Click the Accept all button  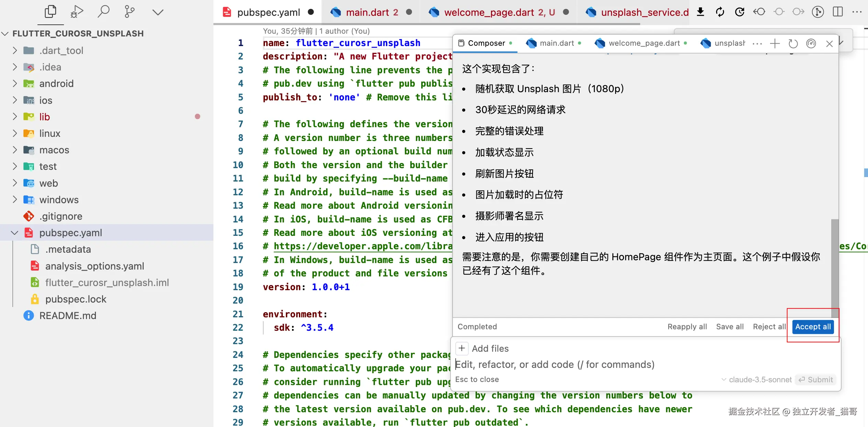(813, 327)
